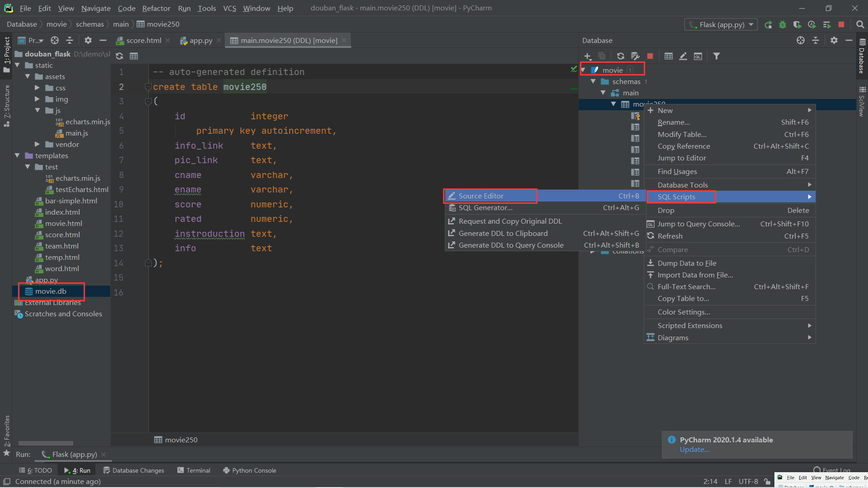Click the Jump to Query Console toolbar icon
This screenshot has width=868, height=488.
698,56
